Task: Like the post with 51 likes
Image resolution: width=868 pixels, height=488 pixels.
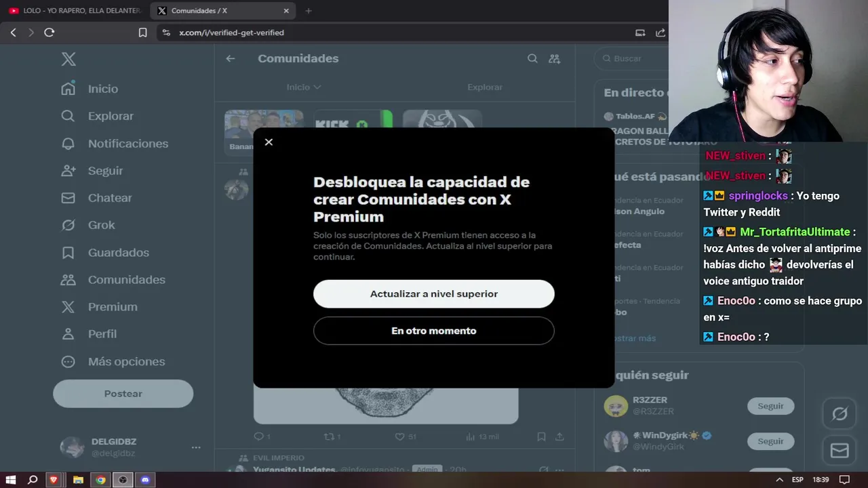Action: [x=406, y=437]
